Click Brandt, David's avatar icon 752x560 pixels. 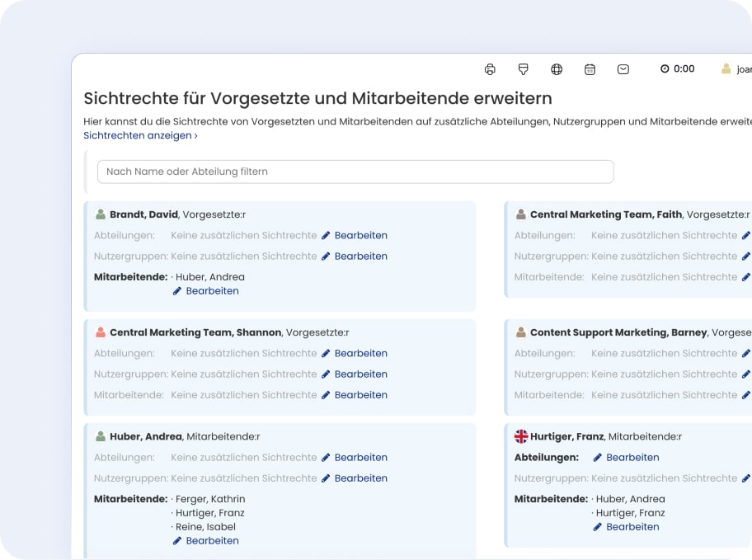101,214
